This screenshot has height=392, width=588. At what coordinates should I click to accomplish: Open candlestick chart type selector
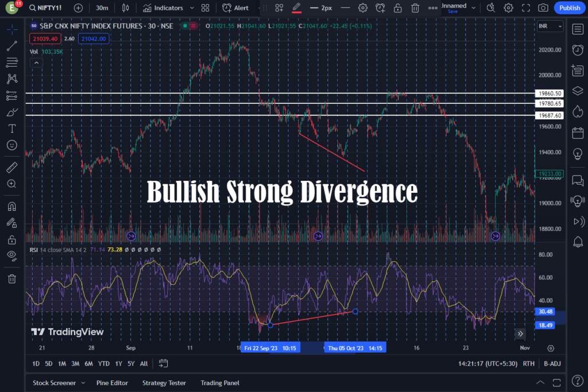[x=126, y=8]
